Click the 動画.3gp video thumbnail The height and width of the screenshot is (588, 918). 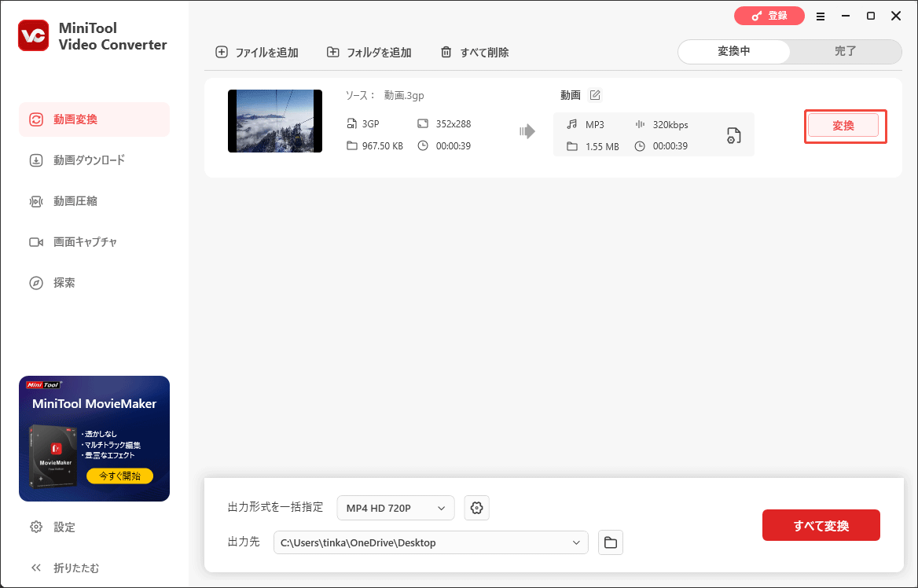click(275, 120)
